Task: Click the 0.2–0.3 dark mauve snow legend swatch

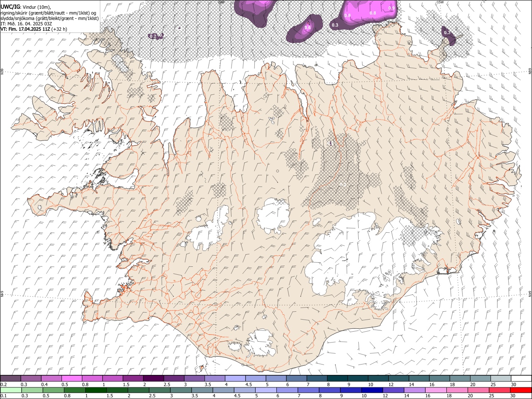Action: coord(10,379)
